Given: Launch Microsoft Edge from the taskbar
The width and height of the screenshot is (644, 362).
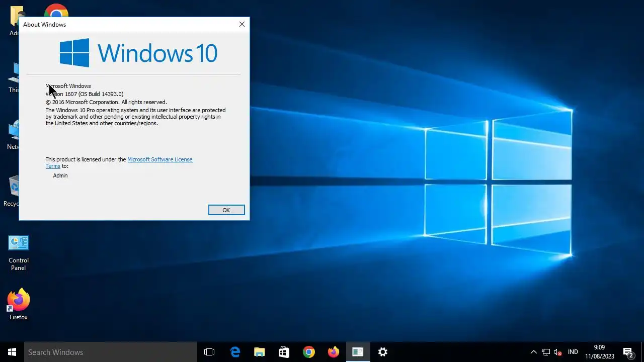Looking at the screenshot, I should point(235,352).
